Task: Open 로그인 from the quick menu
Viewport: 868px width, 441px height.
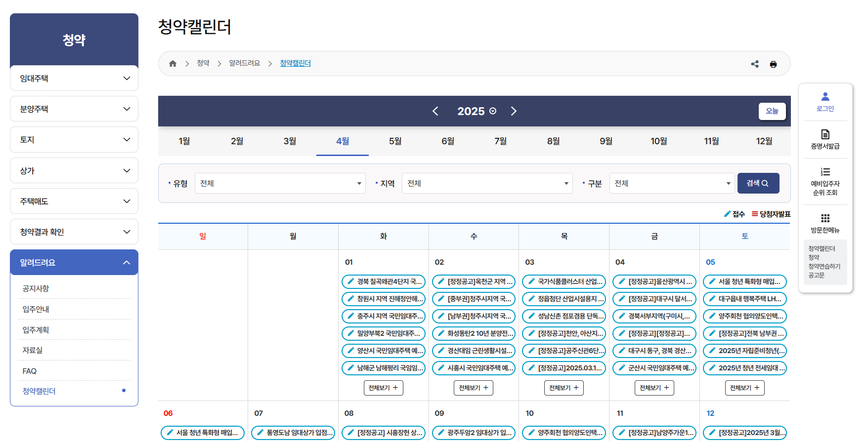Action: tap(825, 102)
